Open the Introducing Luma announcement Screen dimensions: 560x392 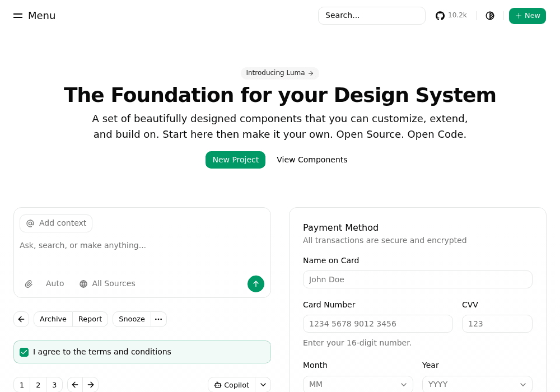279,73
